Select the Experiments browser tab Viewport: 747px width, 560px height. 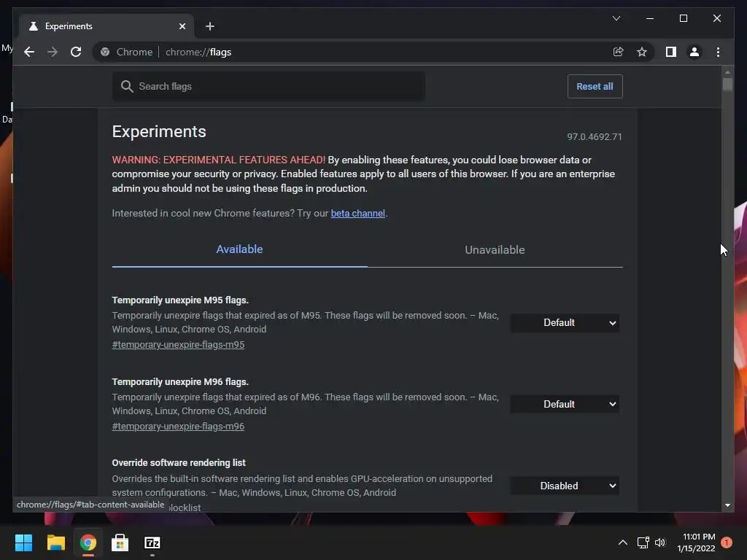click(107, 26)
